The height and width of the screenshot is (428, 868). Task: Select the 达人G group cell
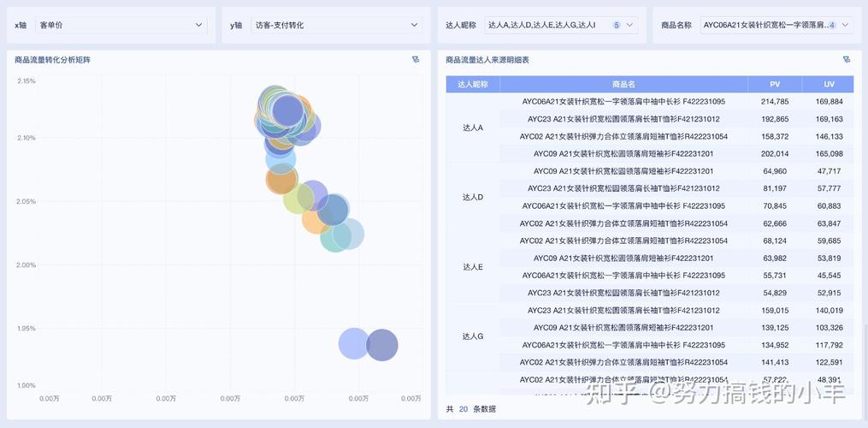point(473,336)
